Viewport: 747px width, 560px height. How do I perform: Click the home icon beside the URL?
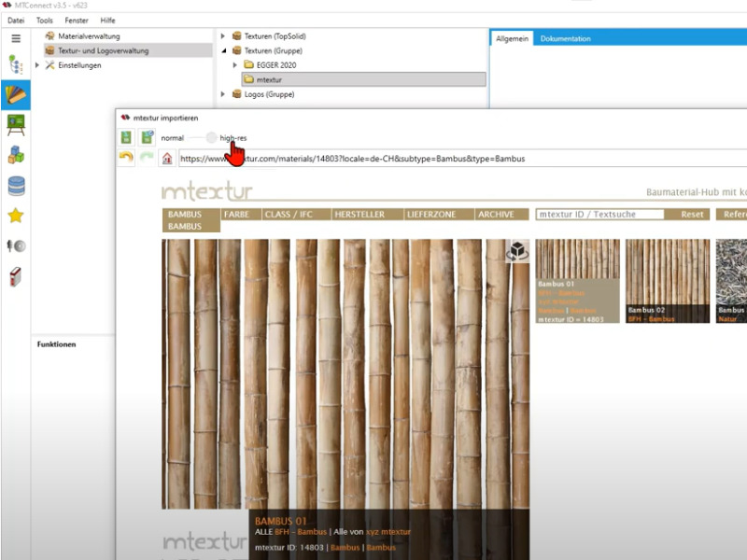coord(166,159)
